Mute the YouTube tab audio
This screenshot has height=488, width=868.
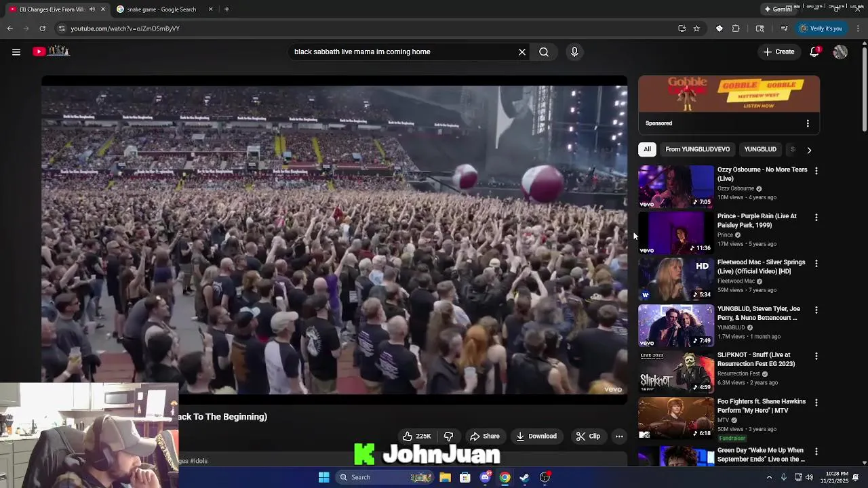[x=92, y=9]
